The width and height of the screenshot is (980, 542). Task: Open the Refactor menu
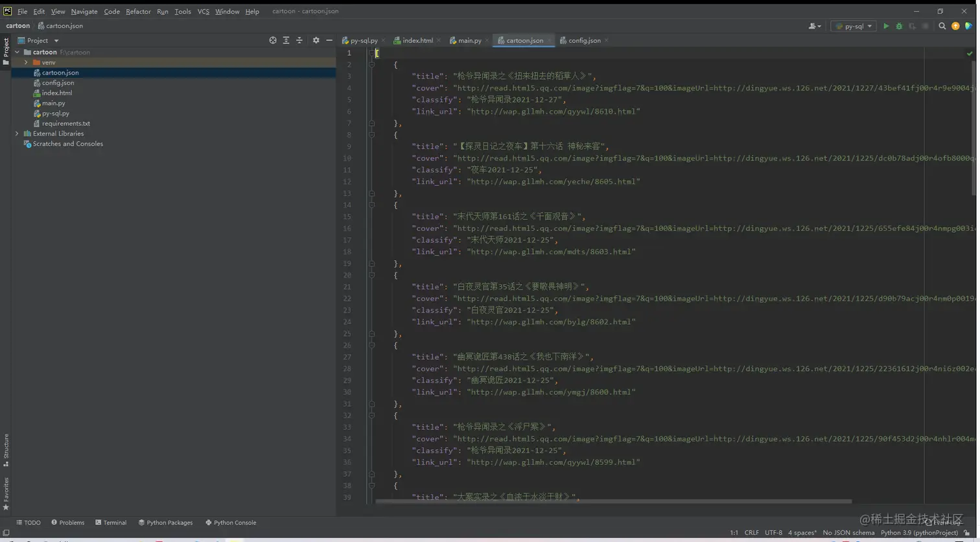[138, 12]
